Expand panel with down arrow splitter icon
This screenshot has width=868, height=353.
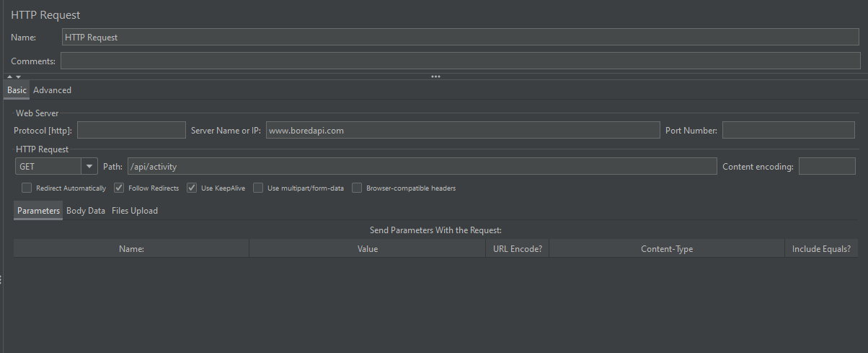[18, 77]
